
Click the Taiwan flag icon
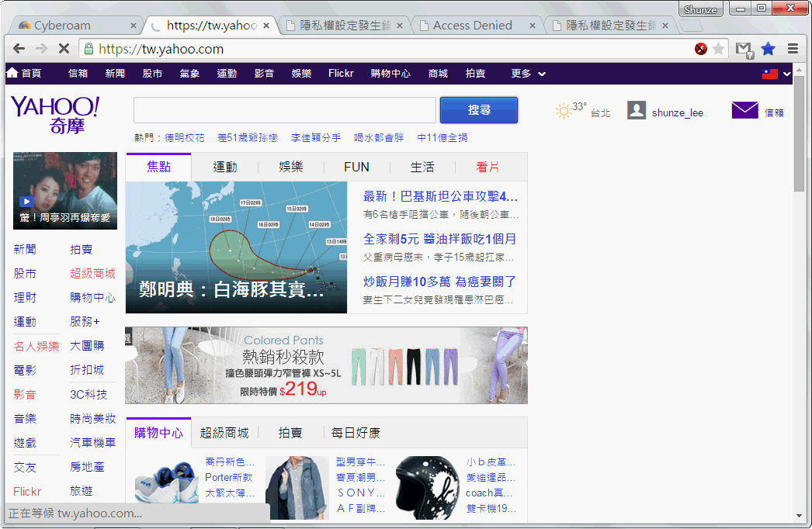(769, 74)
